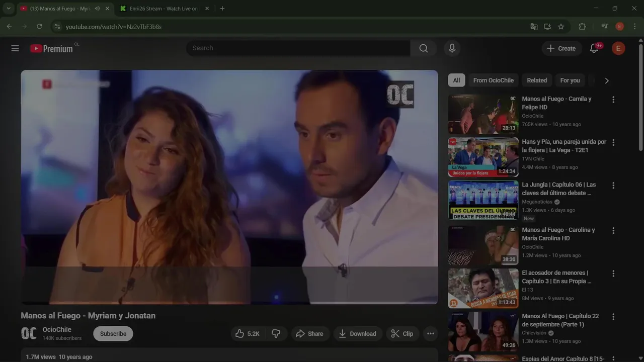Show more filter chips with right arrow
This screenshot has height=362, width=644.
[x=606, y=80]
